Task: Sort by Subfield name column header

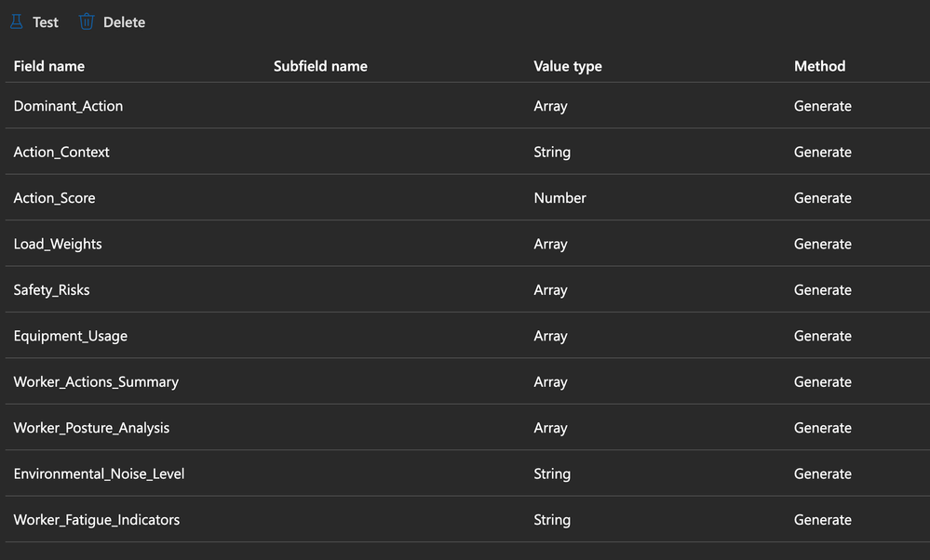Action: tap(320, 66)
